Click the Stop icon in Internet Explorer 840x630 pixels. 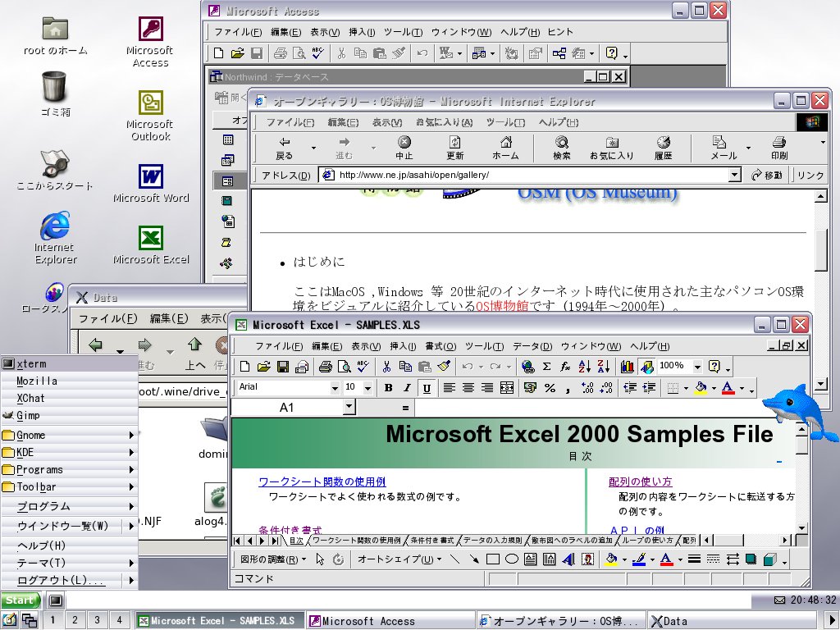pos(404,148)
